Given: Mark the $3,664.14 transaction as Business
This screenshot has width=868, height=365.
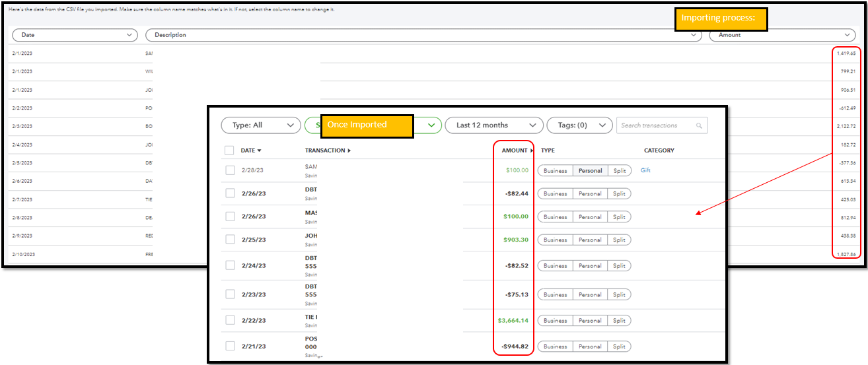Looking at the screenshot, I should (556, 320).
